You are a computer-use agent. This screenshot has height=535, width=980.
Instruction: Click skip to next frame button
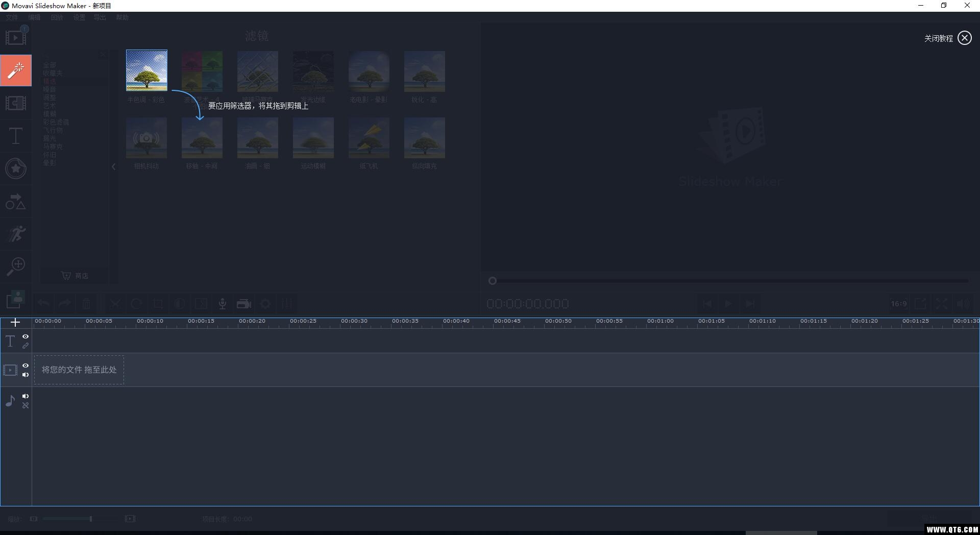pos(750,304)
